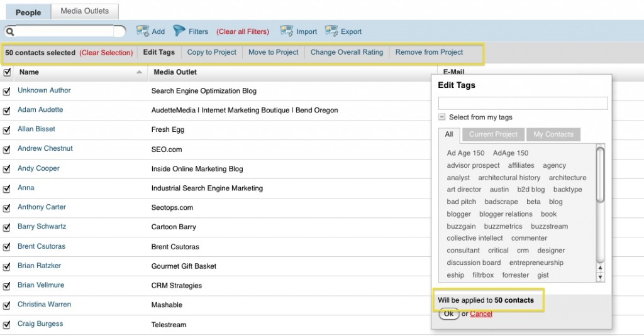
Task: Click the Filters funnel icon
Action: [x=179, y=31]
